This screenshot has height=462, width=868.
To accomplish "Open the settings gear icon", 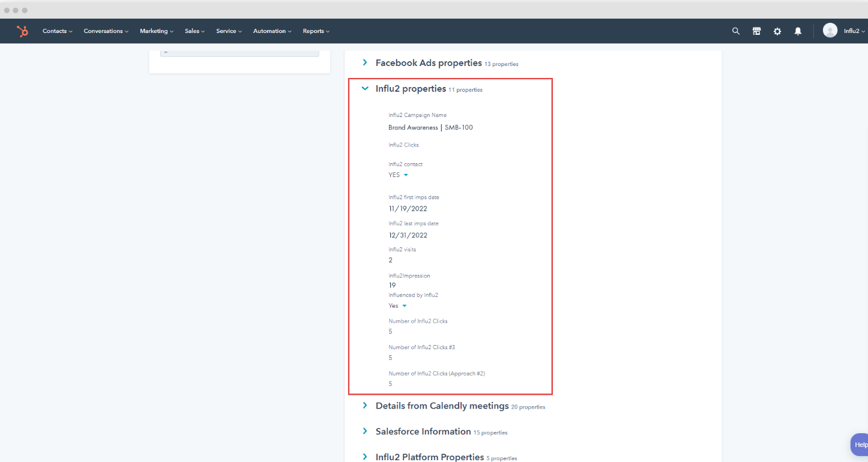I will pos(777,31).
